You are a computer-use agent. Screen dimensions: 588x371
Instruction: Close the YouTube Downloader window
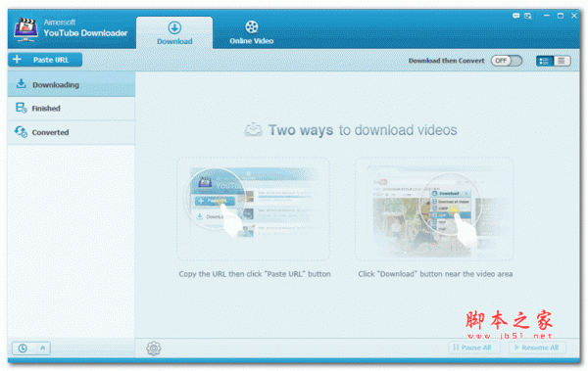pos(574,16)
